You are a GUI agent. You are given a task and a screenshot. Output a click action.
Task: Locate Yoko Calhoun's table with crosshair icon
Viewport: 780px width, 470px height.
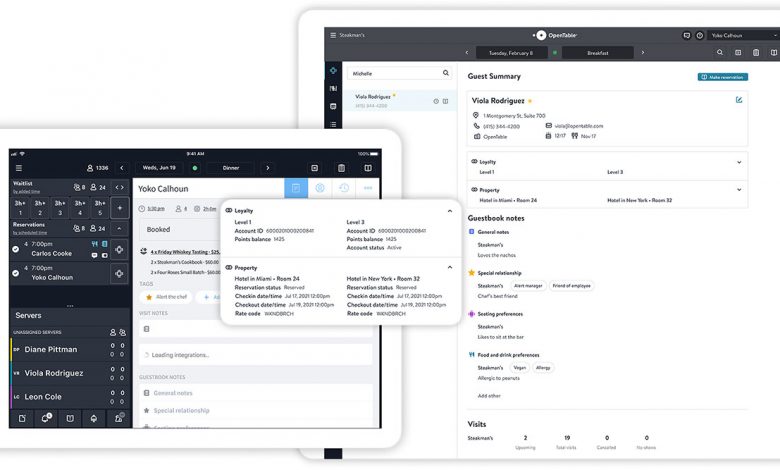point(119,274)
